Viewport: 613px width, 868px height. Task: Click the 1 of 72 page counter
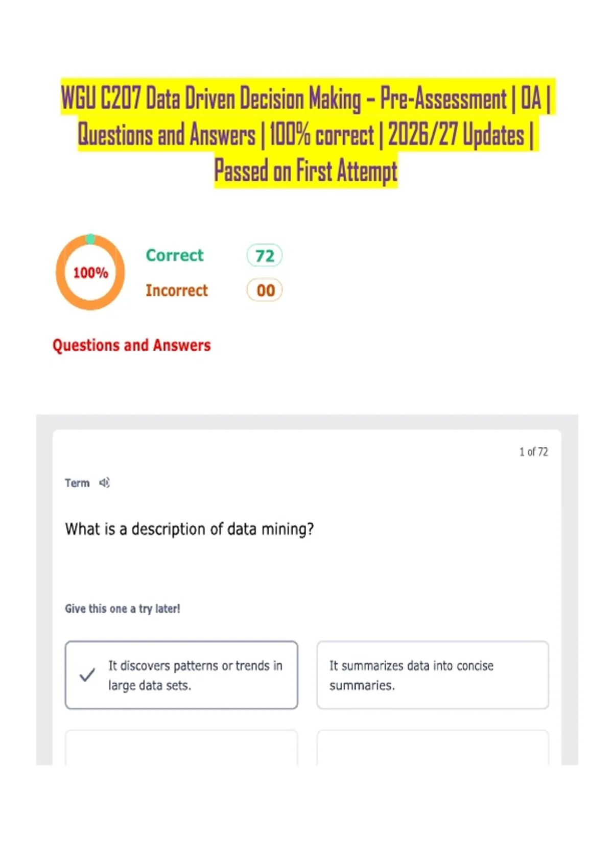[x=533, y=452]
